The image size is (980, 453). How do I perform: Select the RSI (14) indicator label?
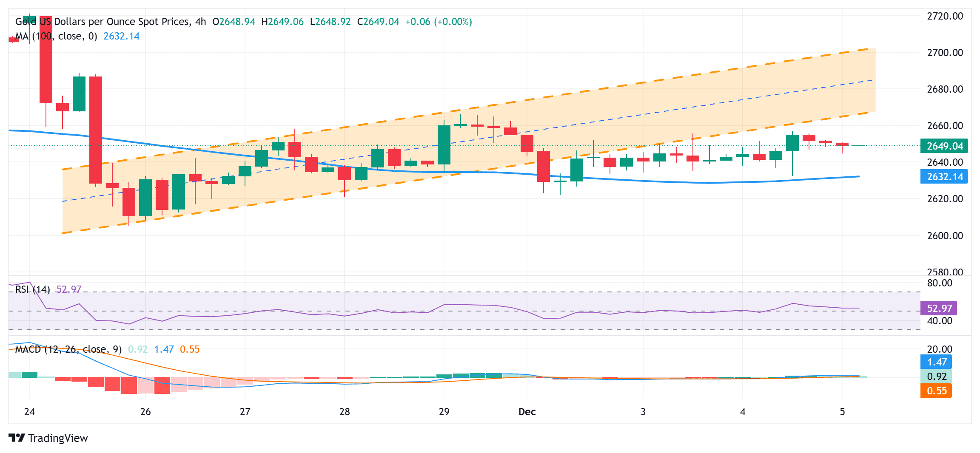(x=33, y=289)
